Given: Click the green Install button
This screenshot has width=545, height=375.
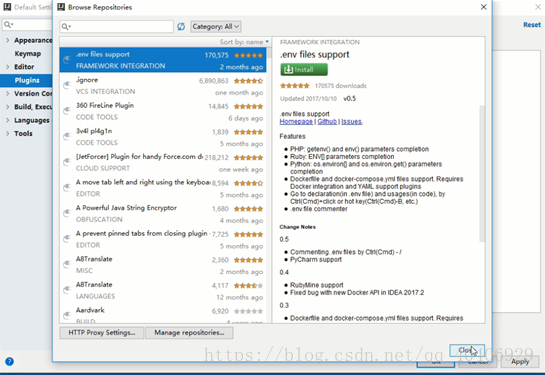Looking at the screenshot, I should pos(304,70).
